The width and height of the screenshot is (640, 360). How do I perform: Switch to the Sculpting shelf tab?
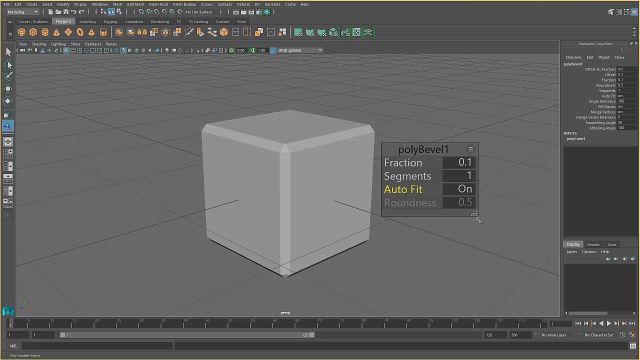tap(87, 22)
